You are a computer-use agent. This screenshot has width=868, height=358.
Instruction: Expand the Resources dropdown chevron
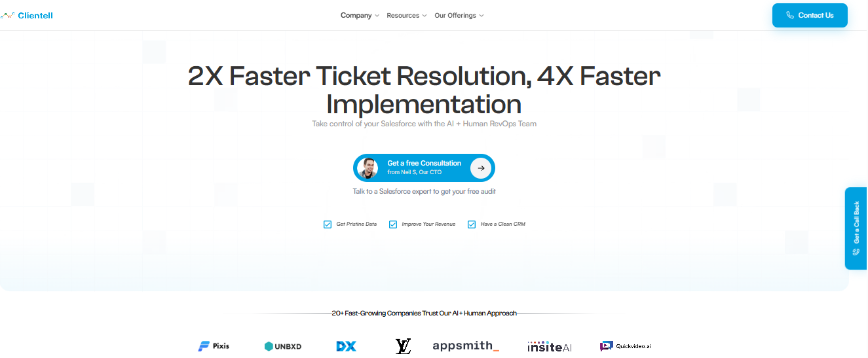point(425,16)
